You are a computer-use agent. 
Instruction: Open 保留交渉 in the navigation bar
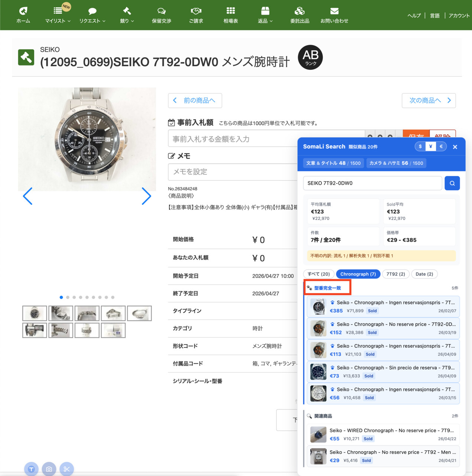[161, 15]
